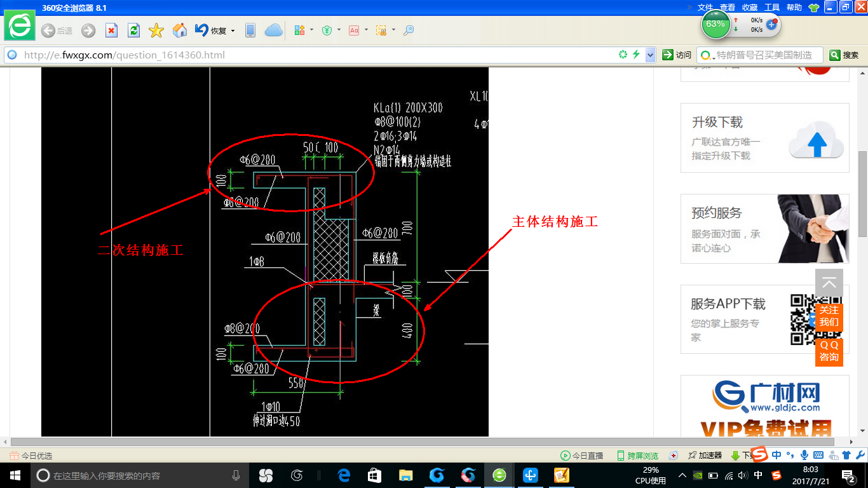Open the 帮助 menu
The image size is (868, 488).
tap(794, 8)
